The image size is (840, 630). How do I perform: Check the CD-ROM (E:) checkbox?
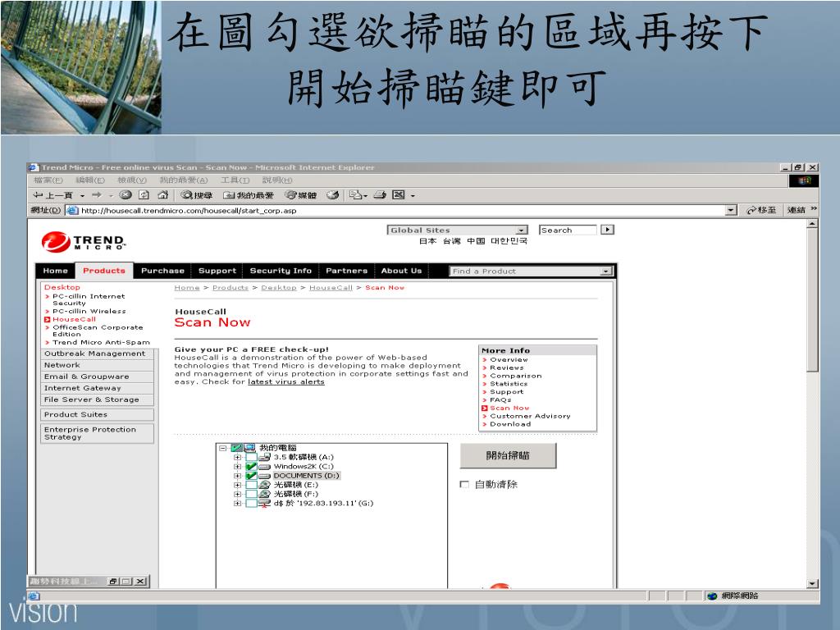pyautogui.click(x=251, y=485)
